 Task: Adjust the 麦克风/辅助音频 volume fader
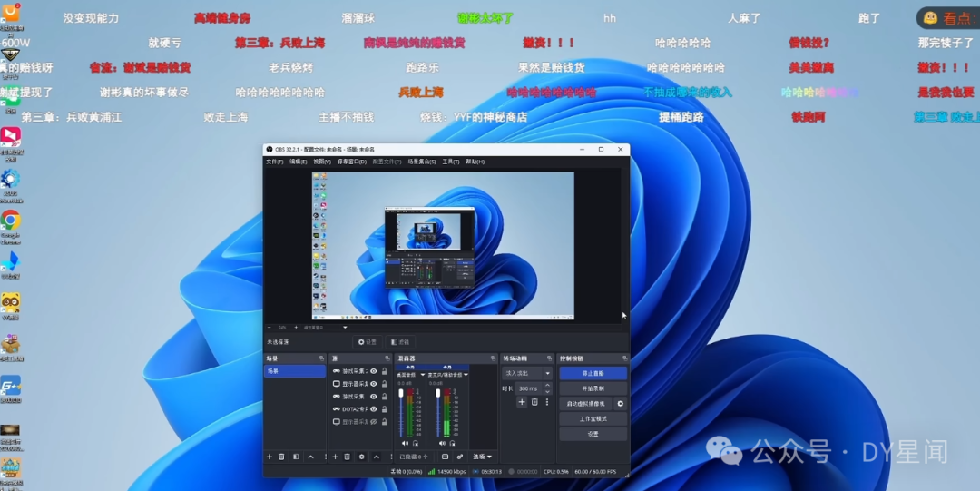[x=437, y=393]
